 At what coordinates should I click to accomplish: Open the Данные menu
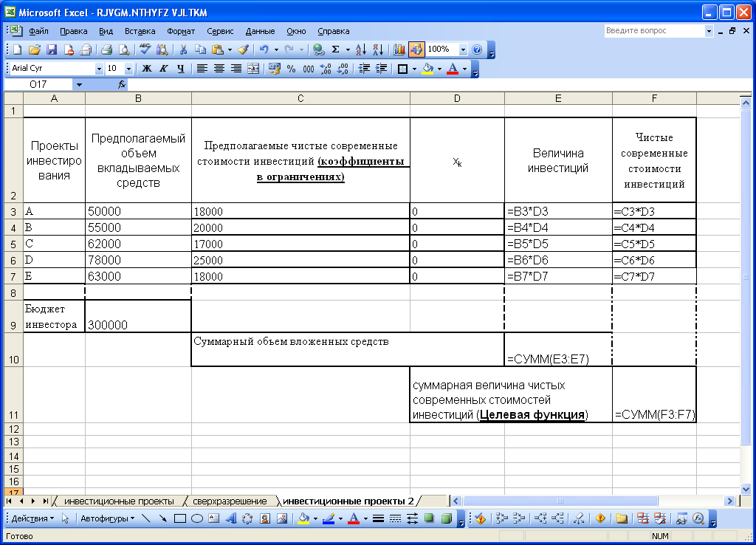[260, 31]
